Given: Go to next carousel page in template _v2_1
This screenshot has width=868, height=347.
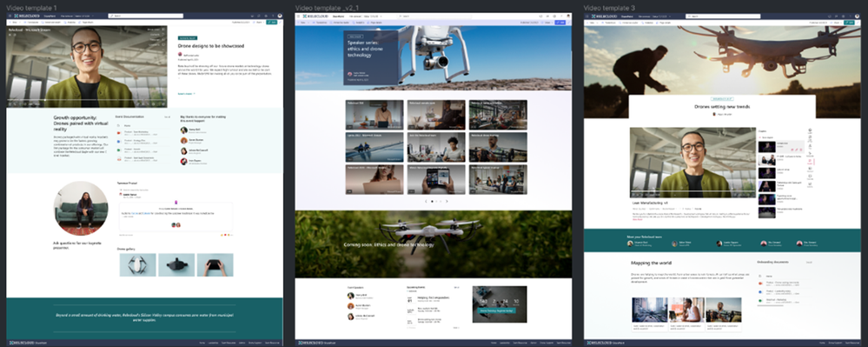Looking at the screenshot, I should [447, 201].
